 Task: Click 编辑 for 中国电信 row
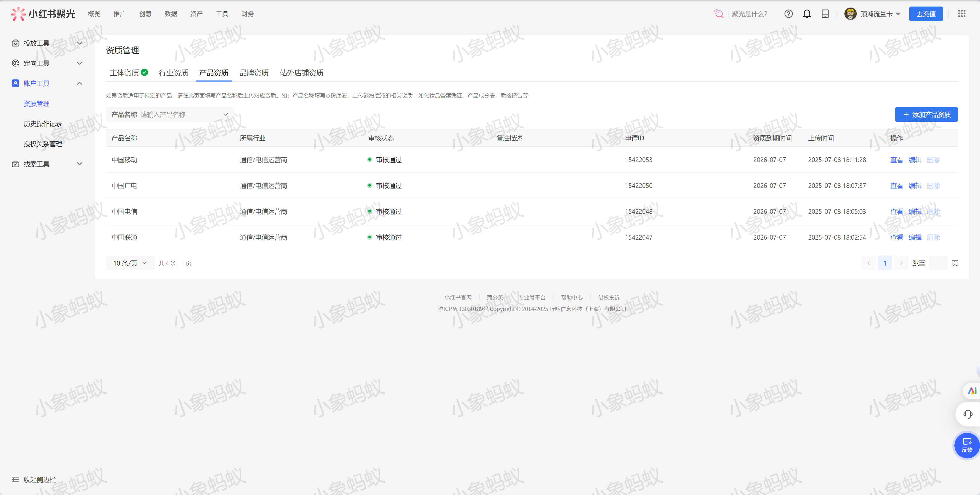click(915, 212)
